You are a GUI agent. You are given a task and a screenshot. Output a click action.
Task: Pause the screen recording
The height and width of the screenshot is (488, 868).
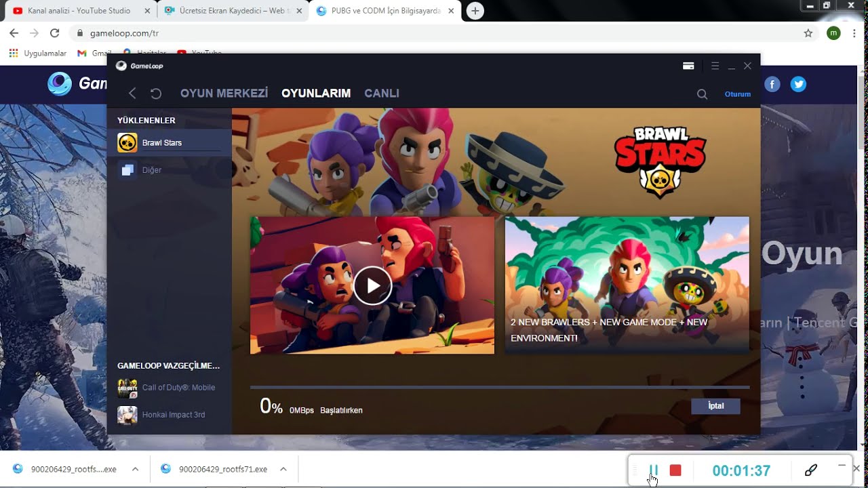[654, 470]
